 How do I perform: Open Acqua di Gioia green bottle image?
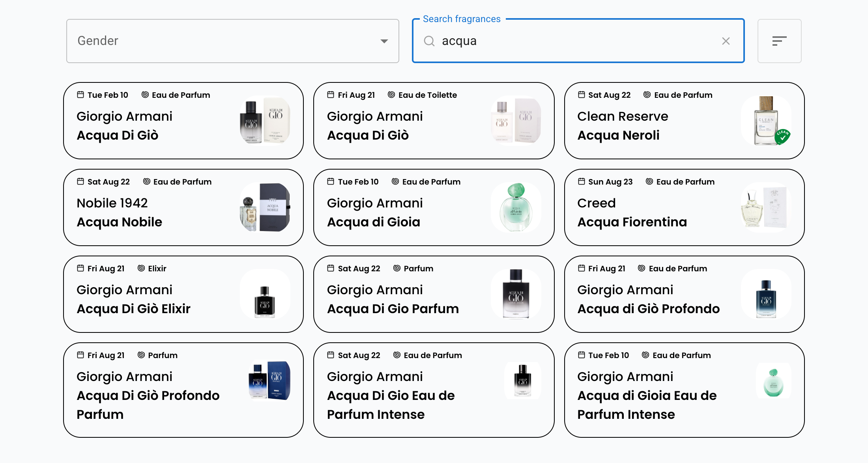pos(516,207)
